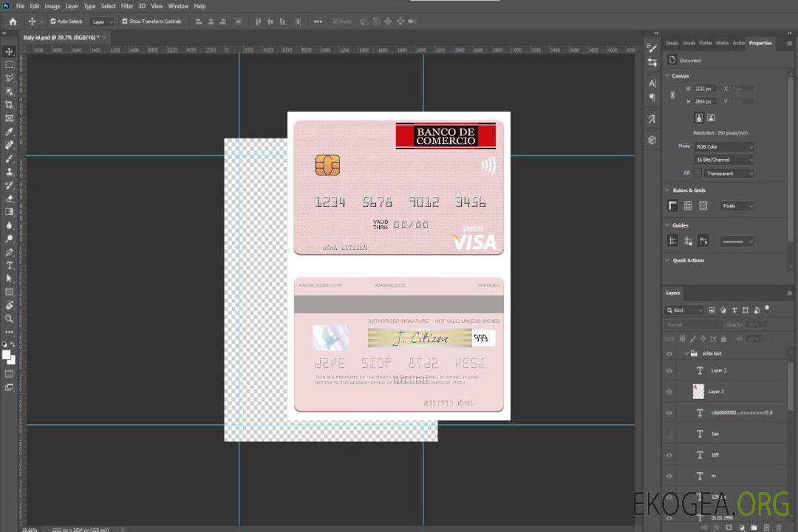Switch to the Properties panel tab
The image size is (798, 532).
coord(760,43)
